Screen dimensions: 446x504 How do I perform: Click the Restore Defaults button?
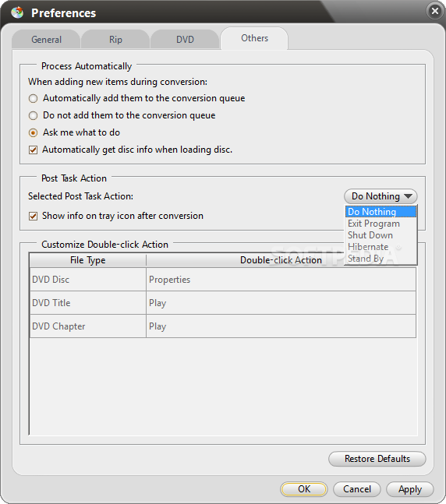tap(377, 459)
